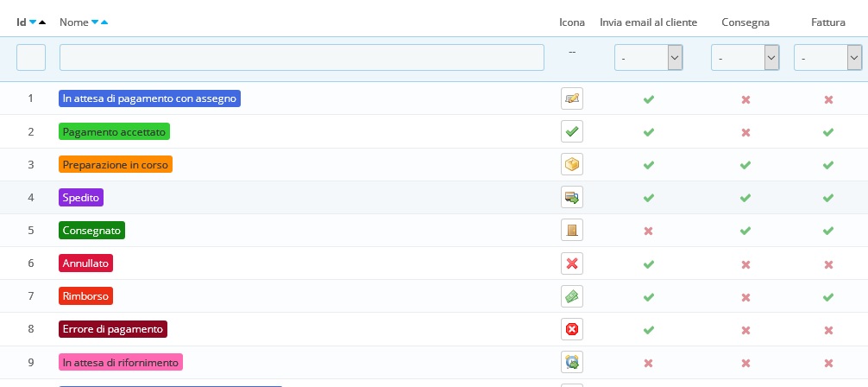The width and height of the screenshot is (868, 387).
Task: Click the red cross icon in the Annullato row
Action: point(572,263)
